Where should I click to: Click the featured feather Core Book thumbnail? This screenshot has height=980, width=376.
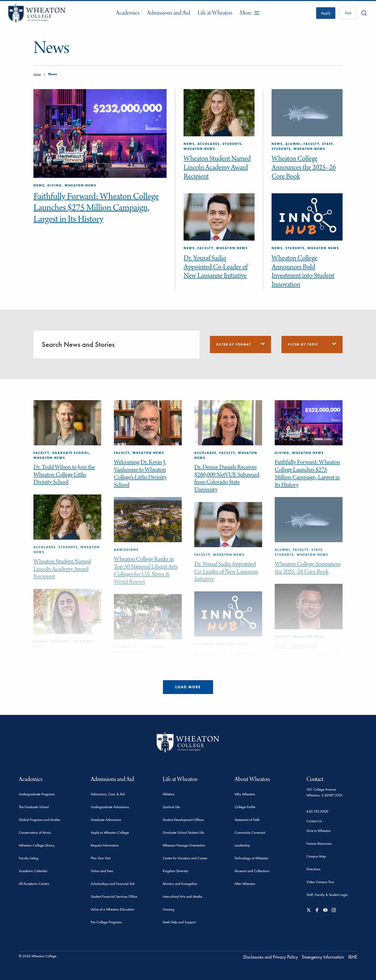pos(307,113)
